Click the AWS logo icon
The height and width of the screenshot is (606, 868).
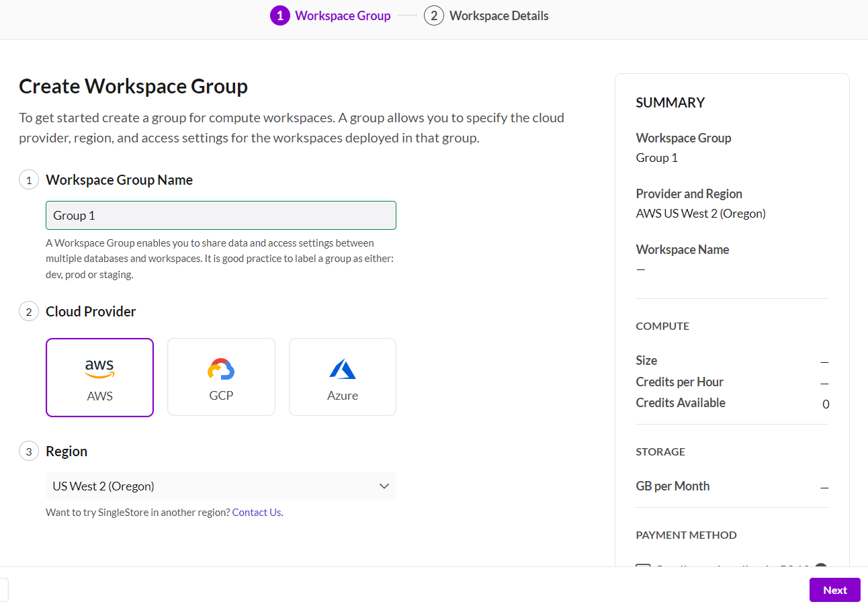tap(99, 368)
